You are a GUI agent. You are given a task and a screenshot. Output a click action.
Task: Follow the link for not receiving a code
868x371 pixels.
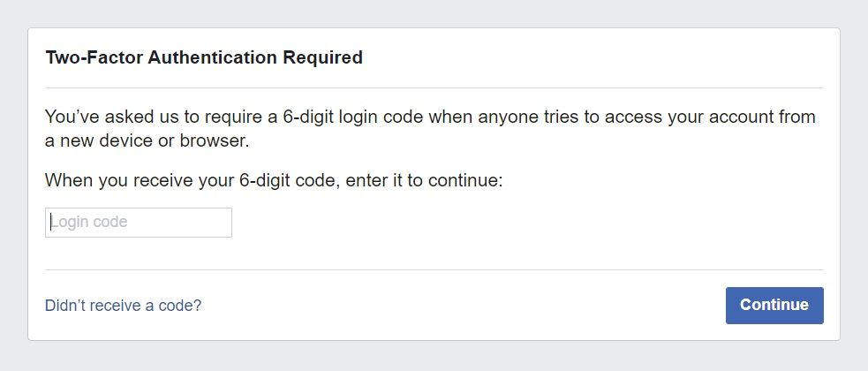[x=123, y=306]
